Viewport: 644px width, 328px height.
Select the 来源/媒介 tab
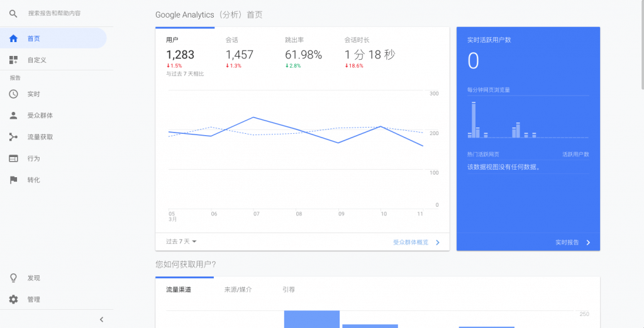pyautogui.click(x=238, y=290)
